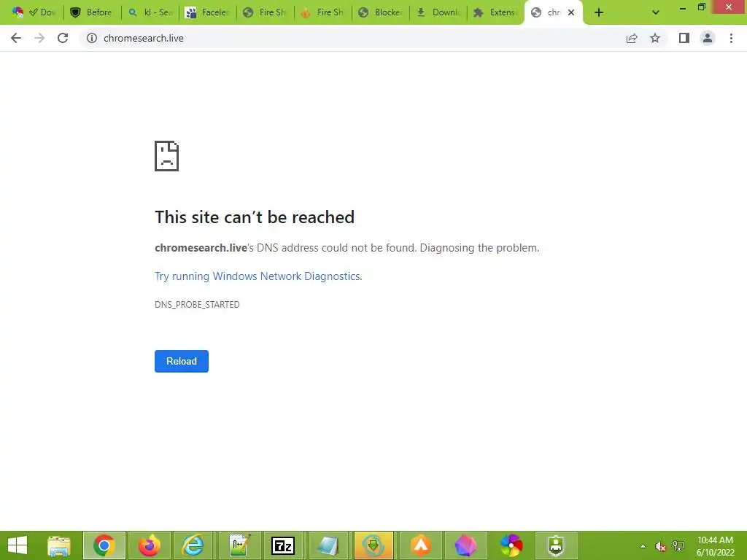This screenshot has height=560, width=747.
Task: Share this page via the share icon
Action: tap(632, 38)
